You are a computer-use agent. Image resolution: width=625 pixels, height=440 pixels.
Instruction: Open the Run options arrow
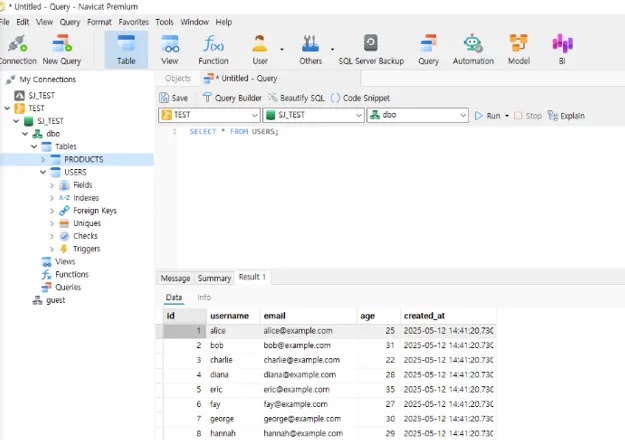click(x=507, y=116)
